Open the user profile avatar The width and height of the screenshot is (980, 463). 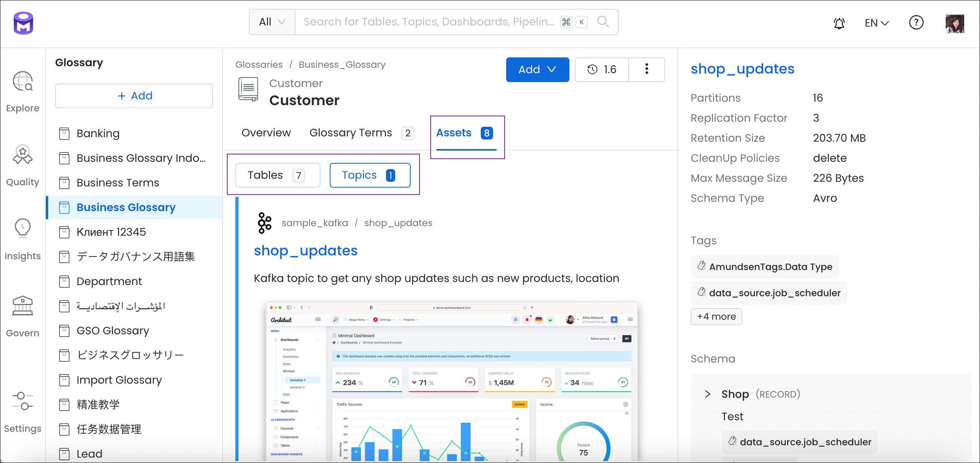tap(955, 23)
